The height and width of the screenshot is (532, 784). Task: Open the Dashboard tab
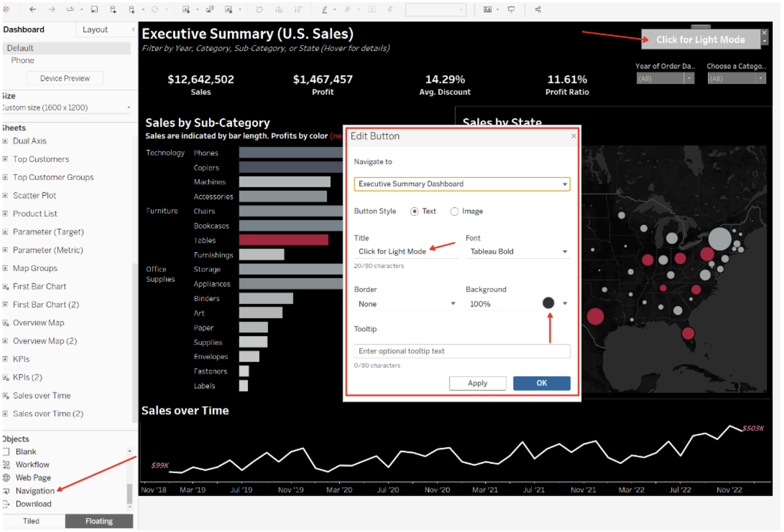coord(24,29)
